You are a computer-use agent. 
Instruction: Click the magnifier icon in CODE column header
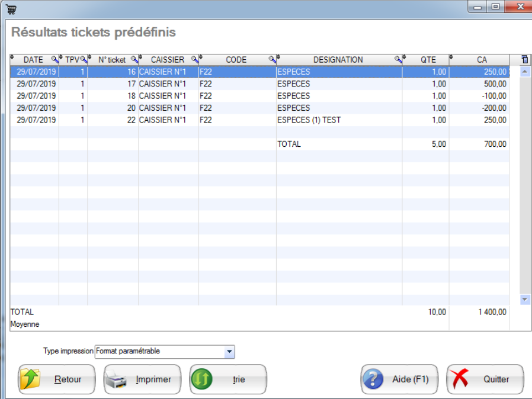(x=272, y=60)
